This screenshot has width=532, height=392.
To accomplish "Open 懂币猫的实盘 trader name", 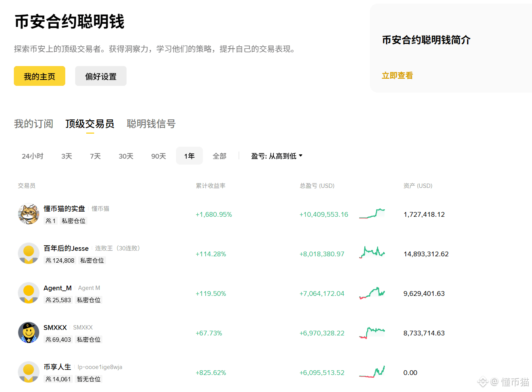I will coord(64,208).
